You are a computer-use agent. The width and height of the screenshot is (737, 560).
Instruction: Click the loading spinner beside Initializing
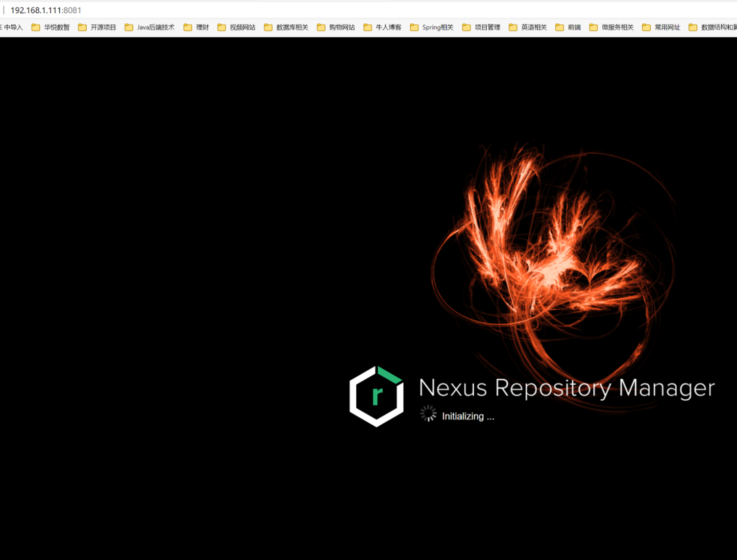(428, 413)
